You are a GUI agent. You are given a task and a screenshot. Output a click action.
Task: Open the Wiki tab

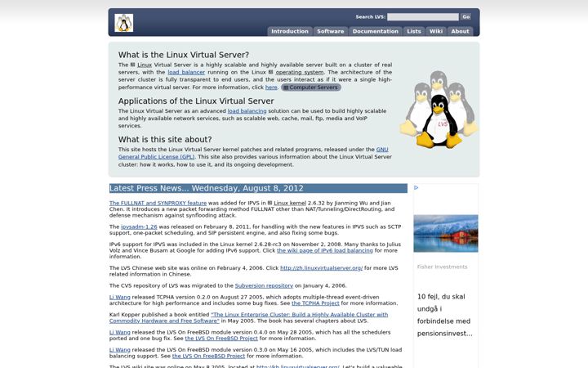pyautogui.click(x=436, y=31)
